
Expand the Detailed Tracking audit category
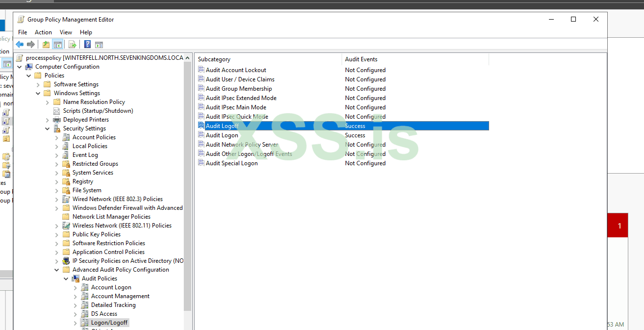(x=75, y=305)
